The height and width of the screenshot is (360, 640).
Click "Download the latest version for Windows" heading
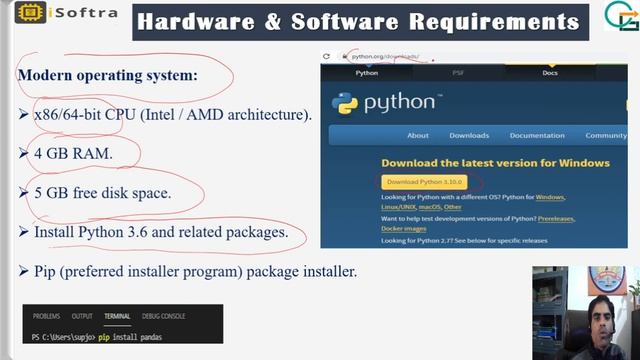tap(496, 163)
